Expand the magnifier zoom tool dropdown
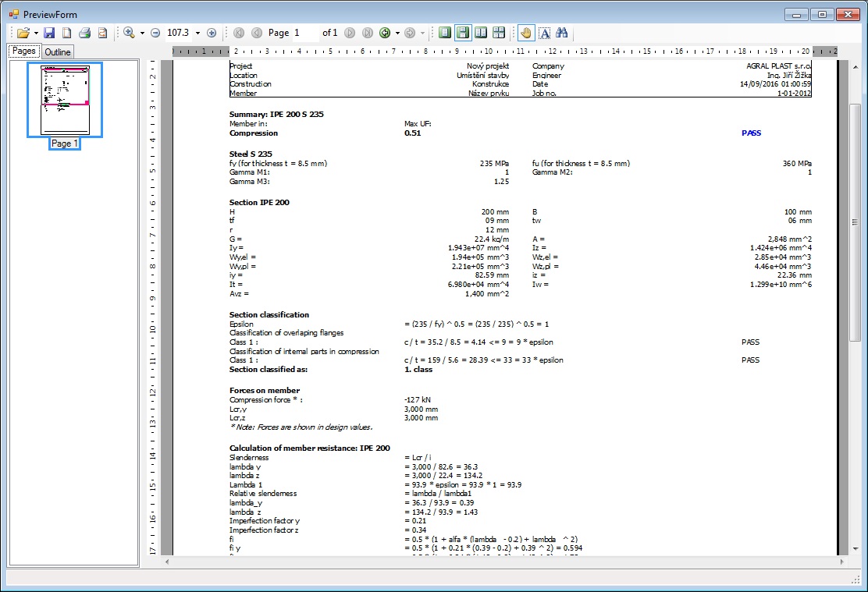The width and height of the screenshot is (868, 592). (142, 33)
